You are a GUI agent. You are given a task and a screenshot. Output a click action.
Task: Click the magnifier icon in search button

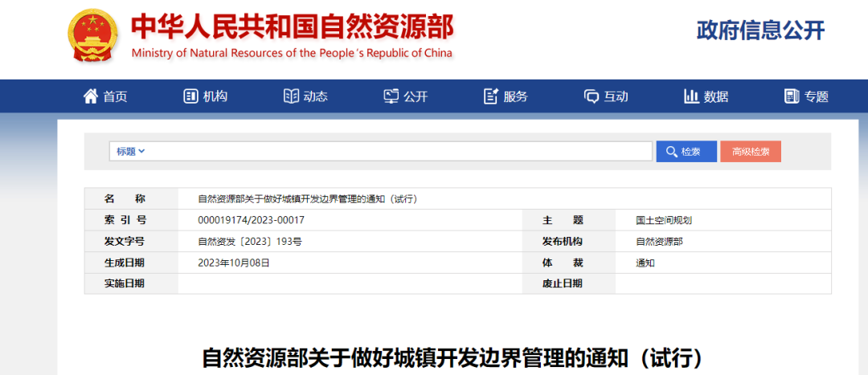tap(671, 152)
